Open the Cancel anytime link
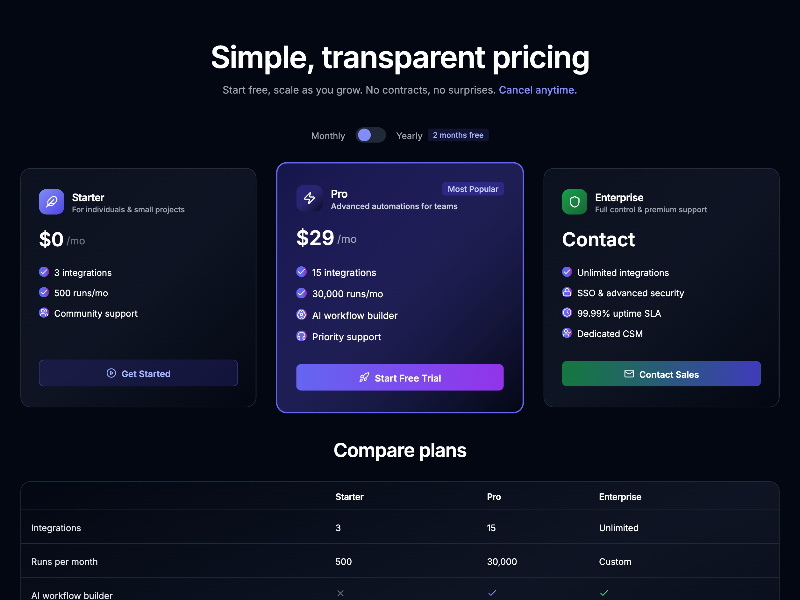The image size is (800, 600). pos(537,89)
